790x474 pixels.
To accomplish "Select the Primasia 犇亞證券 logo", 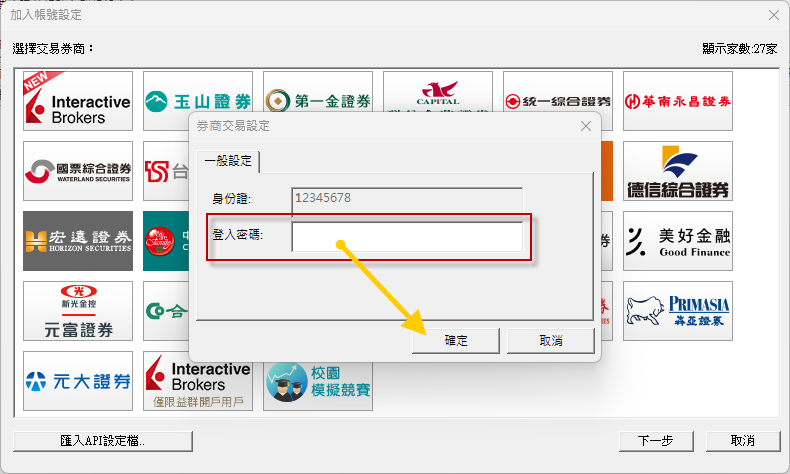I will point(678,311).
